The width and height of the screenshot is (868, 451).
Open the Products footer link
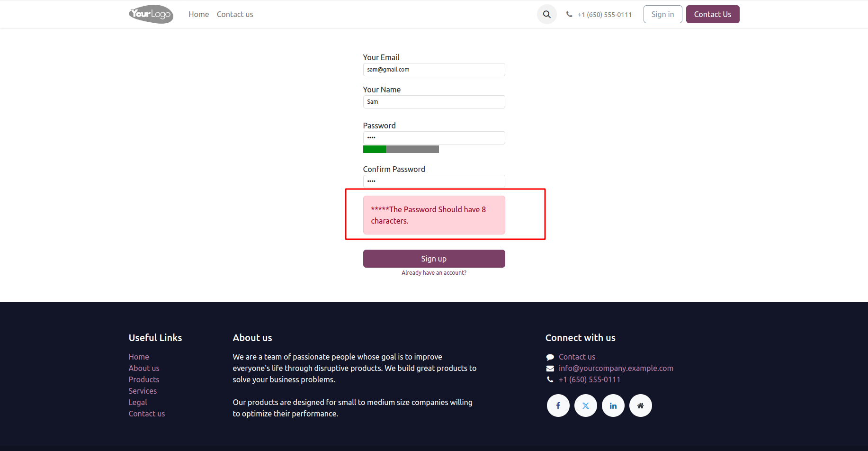point(144,379)
